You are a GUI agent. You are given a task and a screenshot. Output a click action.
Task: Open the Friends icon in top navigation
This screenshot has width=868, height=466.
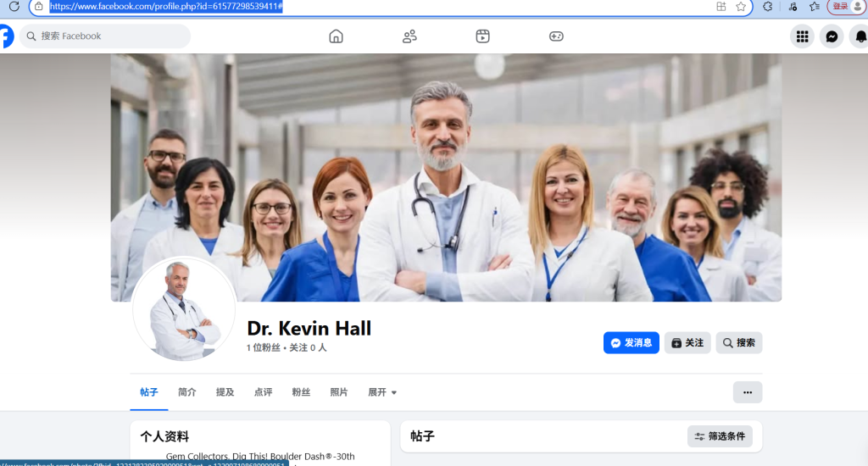409,36
